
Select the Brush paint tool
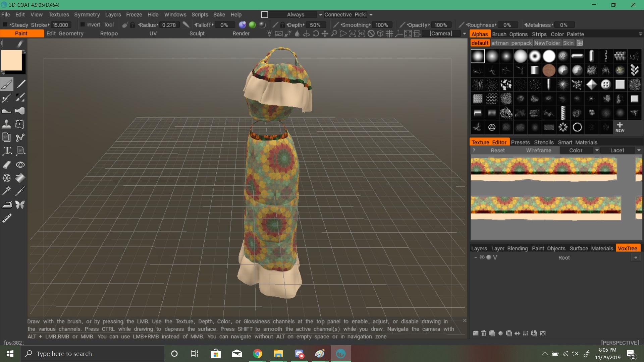(7, 84)
